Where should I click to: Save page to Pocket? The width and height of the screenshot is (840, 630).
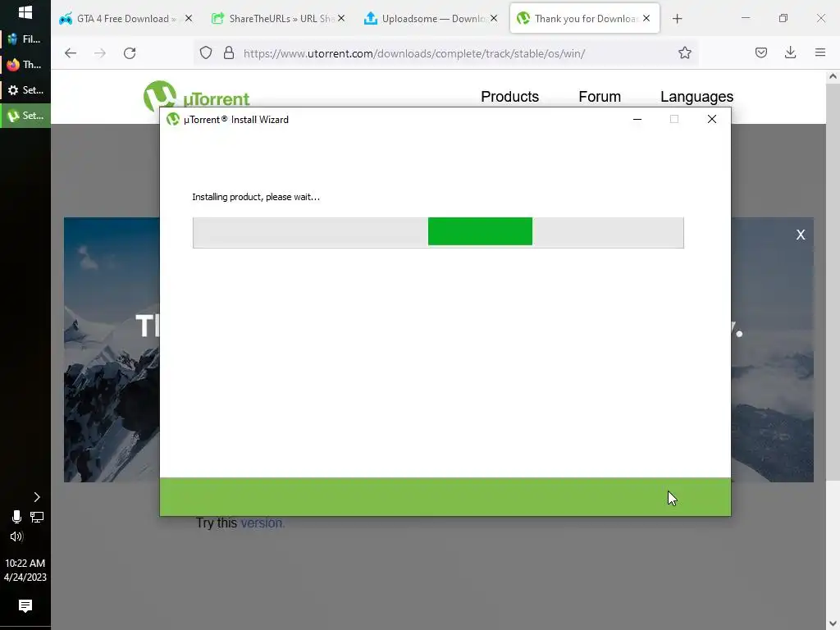pos(761,53)
